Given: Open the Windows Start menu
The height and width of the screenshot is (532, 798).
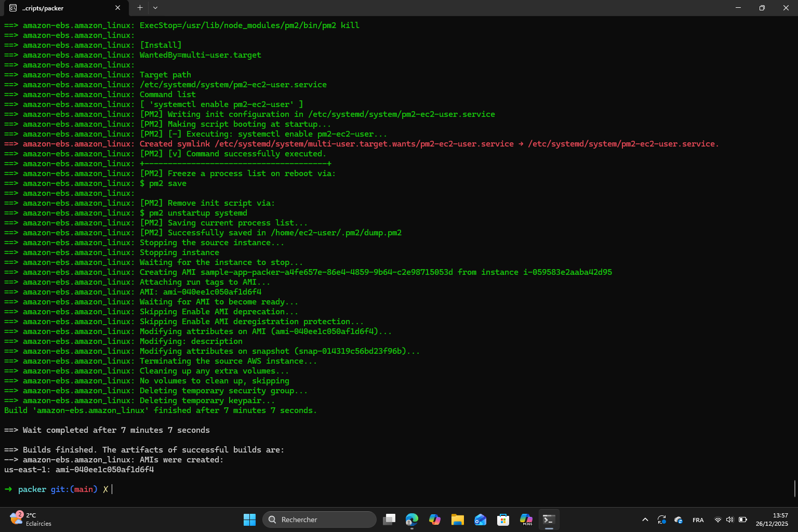Looking at the screenshot, I should pos(249,520).
